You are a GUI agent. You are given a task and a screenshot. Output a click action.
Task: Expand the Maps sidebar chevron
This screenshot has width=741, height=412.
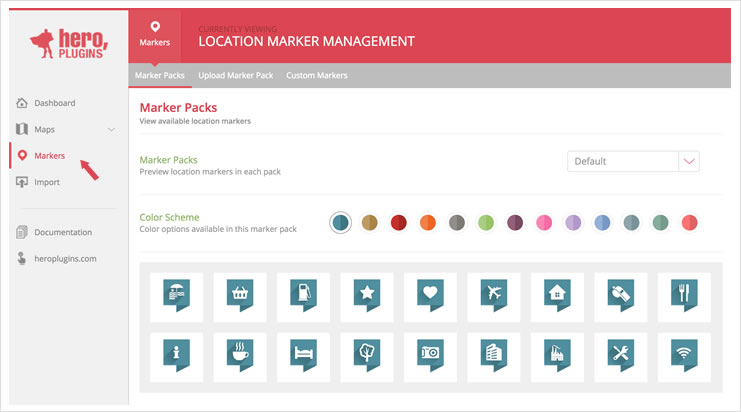click(111, 130)
